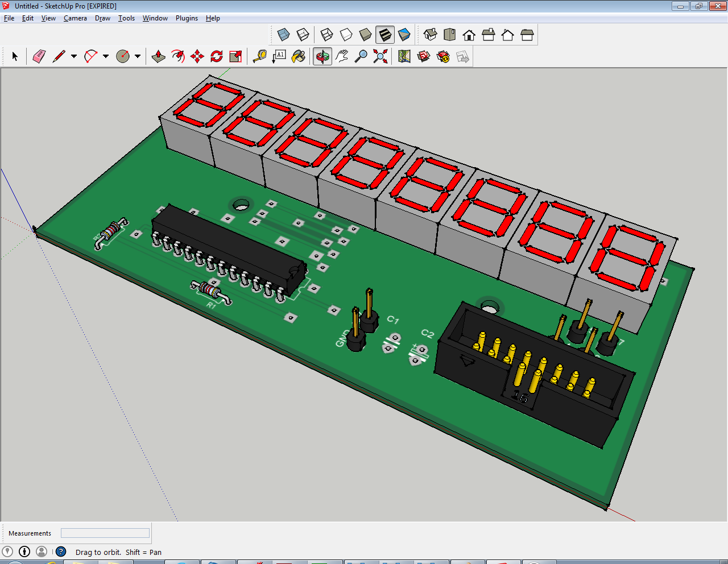Image resolution: width=728 pixels, height=564 pixels.
Task: Enable Shaded With Textures style
Action: pyautogui.click(x=385, y=35)
